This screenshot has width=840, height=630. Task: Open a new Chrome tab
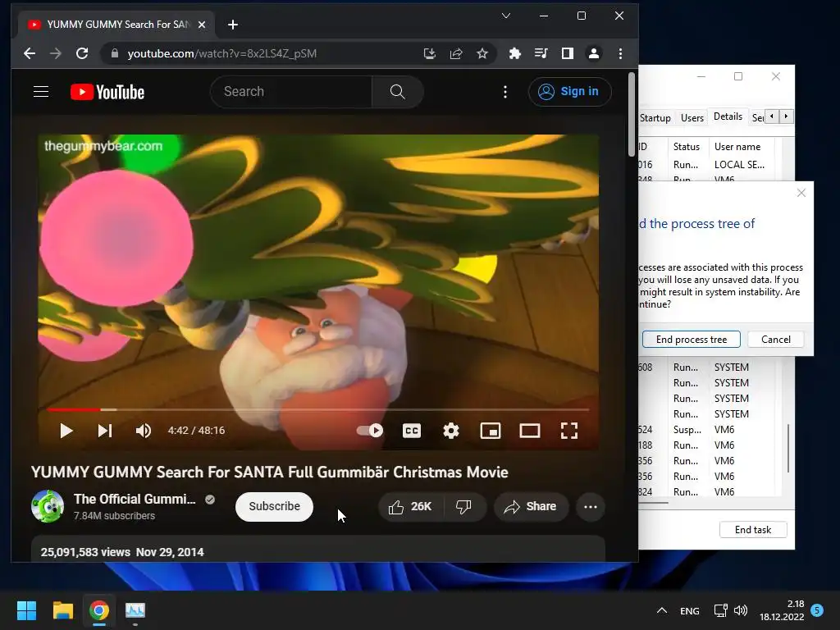[x=232, y=25]
